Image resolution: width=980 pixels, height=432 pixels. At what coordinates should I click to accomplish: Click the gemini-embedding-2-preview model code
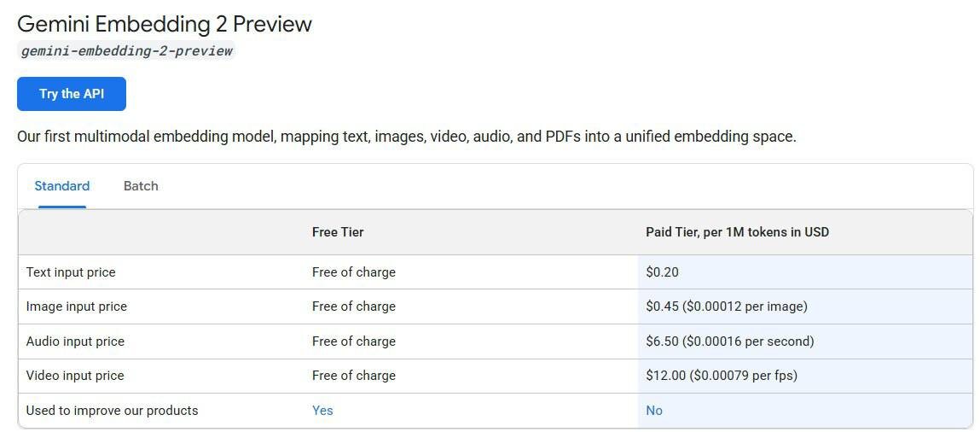(x=126, y=50)
